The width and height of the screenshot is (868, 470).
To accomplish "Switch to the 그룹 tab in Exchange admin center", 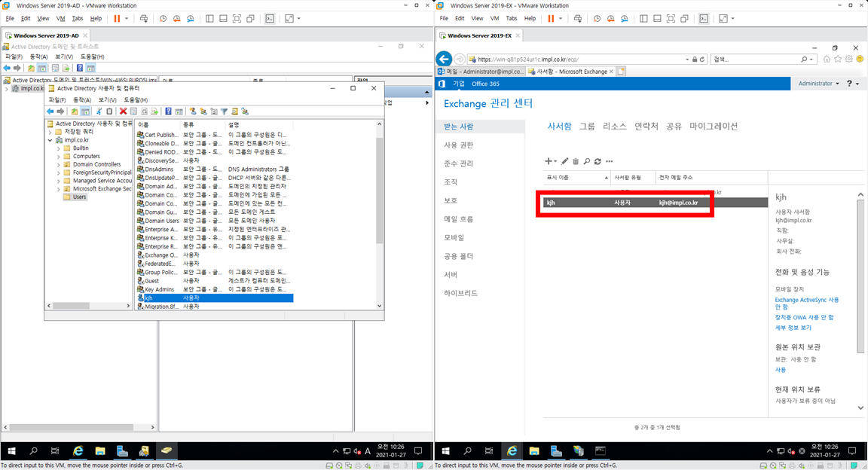I will coord(587,127).
